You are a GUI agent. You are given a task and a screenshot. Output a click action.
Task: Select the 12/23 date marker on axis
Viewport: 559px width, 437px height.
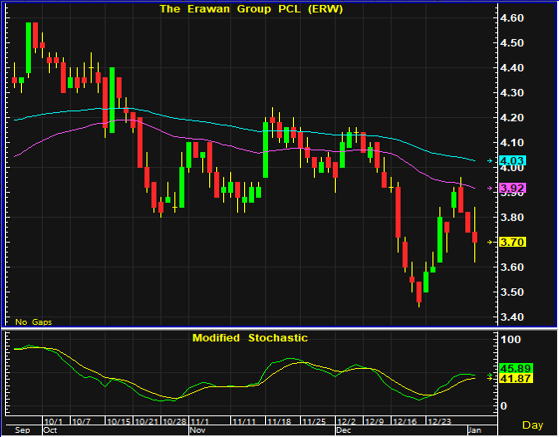tap(439, 421)
